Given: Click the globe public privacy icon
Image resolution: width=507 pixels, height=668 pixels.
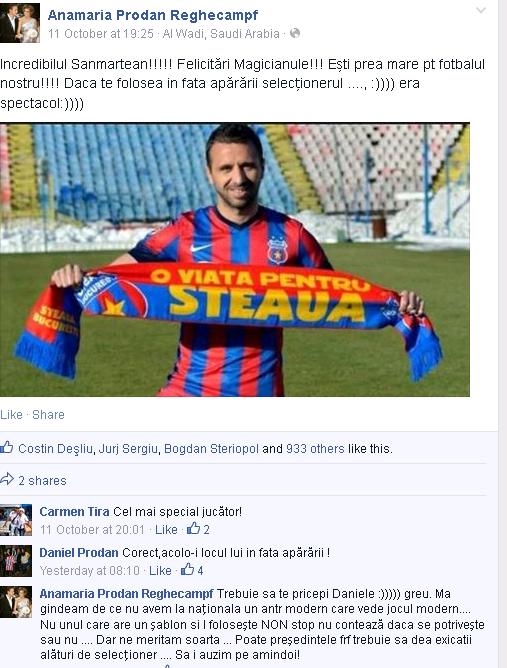Looking at the screenshot, I should 295,33.
